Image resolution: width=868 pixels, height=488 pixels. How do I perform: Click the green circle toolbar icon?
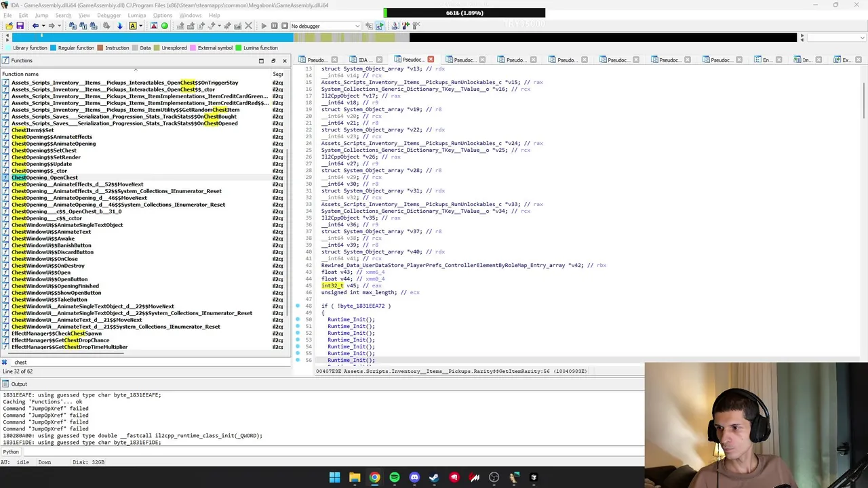[164, 26]
